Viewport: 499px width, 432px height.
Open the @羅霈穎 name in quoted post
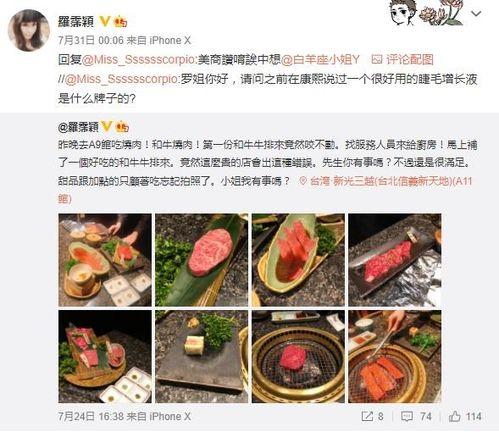coord(79,127)
